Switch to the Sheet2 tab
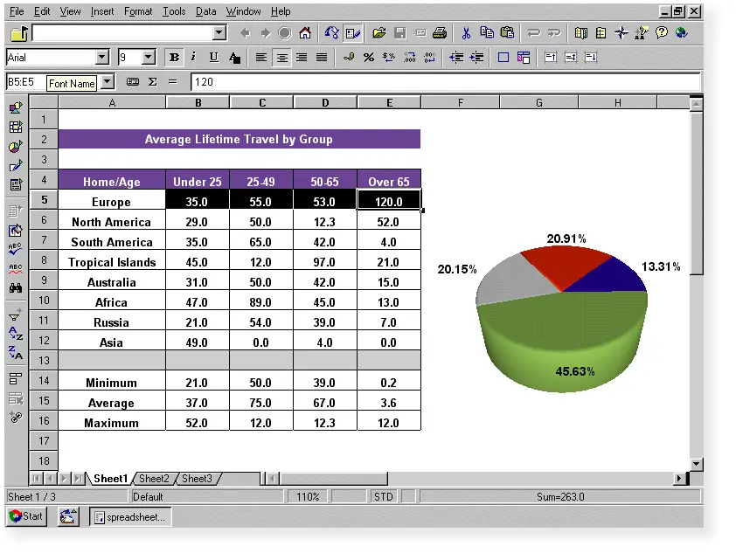This screenshot has height=560, width=736. [154, 479]
